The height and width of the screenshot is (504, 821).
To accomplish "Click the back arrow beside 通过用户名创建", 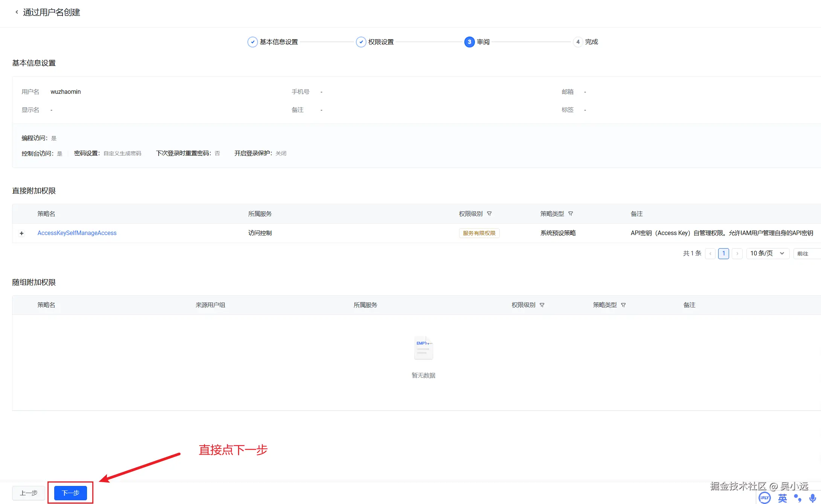I will (17, 12).
